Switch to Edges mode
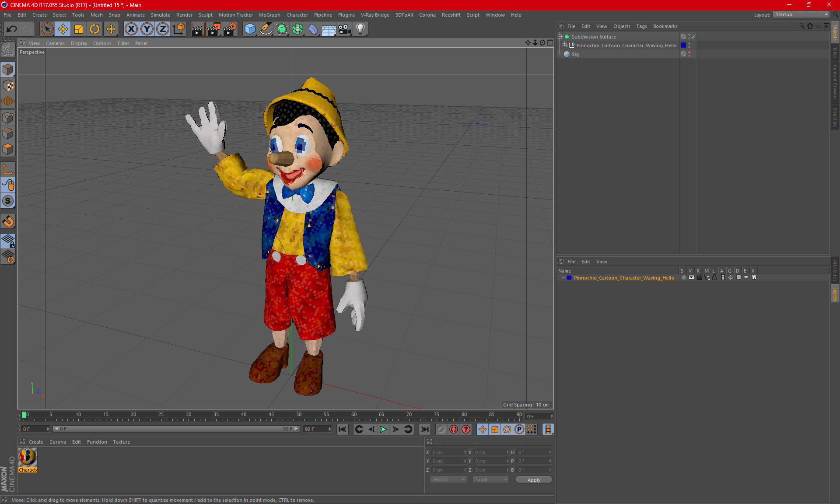The image size is (840, 504). (8, 133)
